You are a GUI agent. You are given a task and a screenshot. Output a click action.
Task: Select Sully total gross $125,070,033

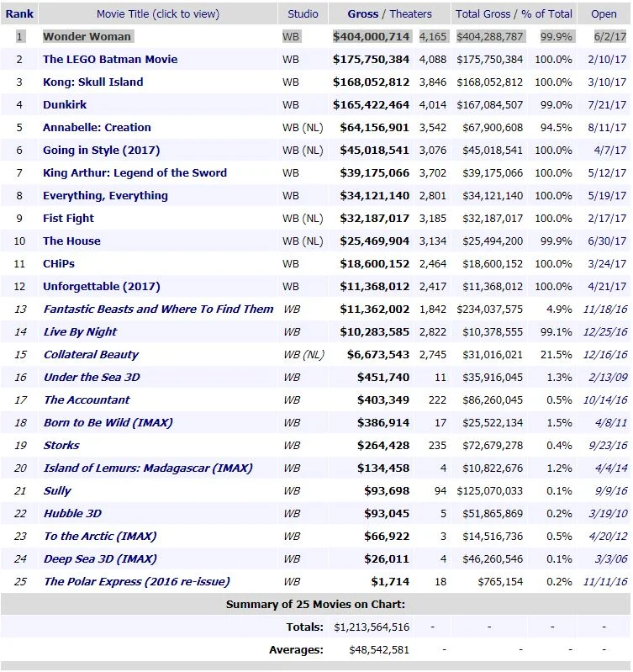click(489, 490)
